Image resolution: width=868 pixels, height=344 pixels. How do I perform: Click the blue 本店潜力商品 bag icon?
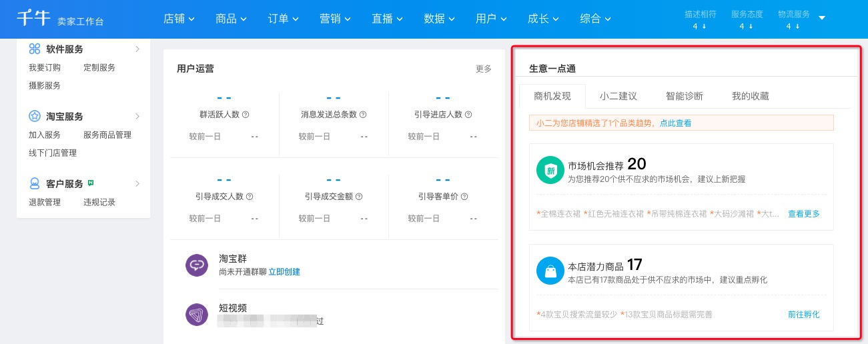click(550, 271)
